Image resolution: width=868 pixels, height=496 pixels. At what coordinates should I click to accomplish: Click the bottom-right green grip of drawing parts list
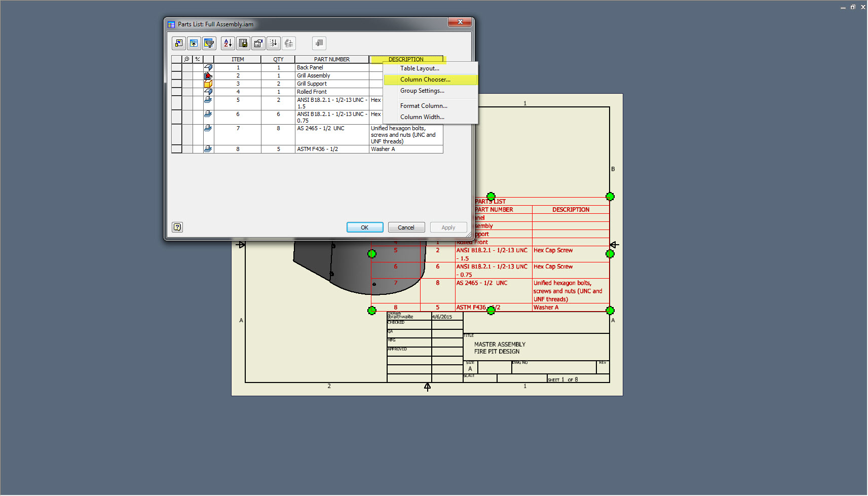(610, 310)
